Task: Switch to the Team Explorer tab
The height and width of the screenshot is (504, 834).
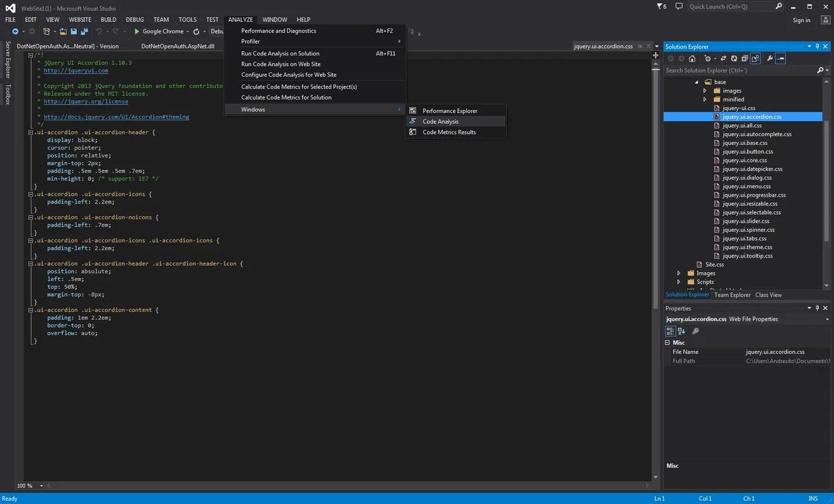Action: [x=732, y=295]
